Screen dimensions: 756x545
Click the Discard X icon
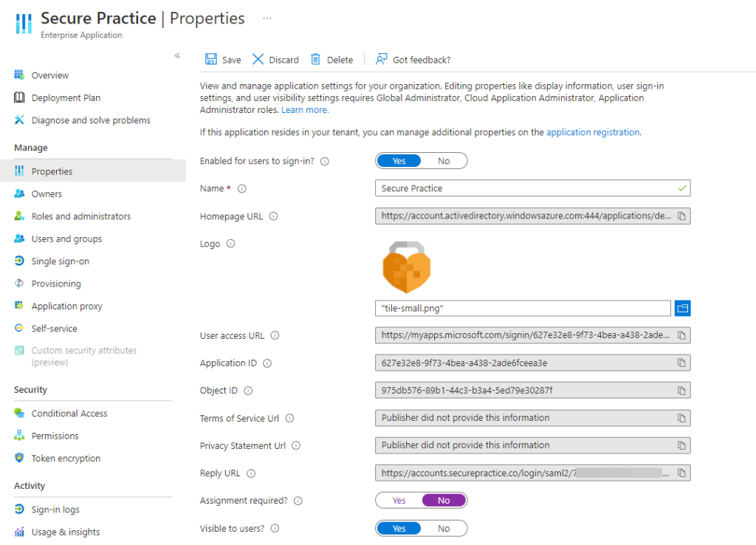coord(258,60)
